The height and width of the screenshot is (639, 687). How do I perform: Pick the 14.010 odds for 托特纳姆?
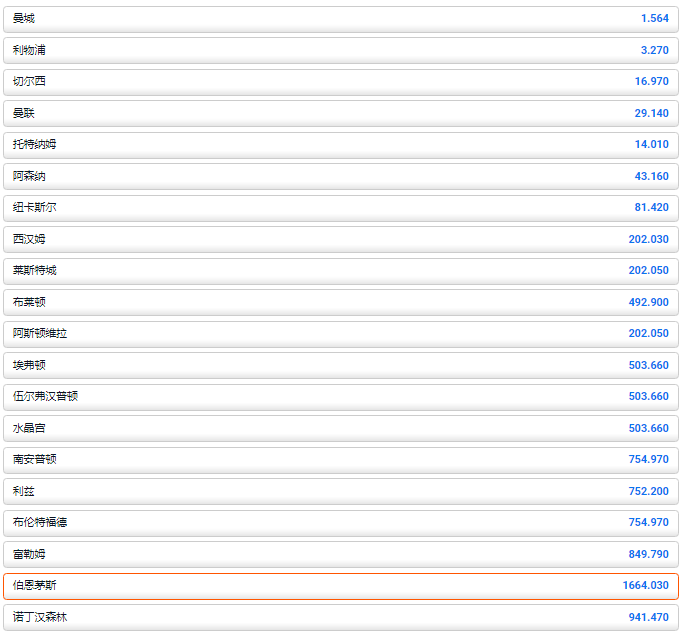point(652,144)
